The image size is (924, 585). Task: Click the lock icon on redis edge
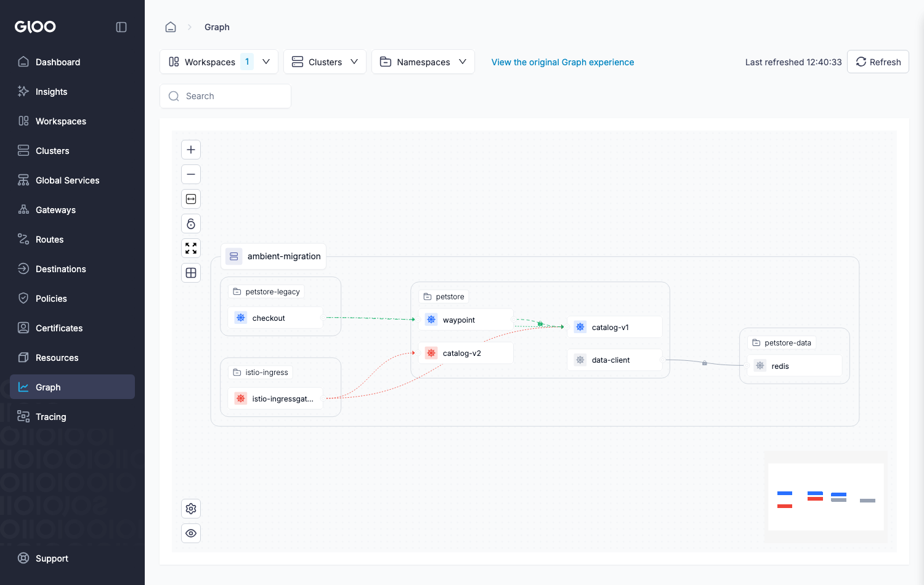pyautogui.click(x=705, y=363)
